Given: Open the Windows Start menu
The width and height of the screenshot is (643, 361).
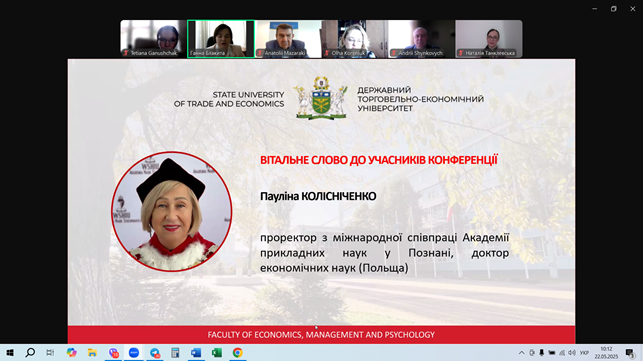Looking at the screenshot, I should point(10,353).
